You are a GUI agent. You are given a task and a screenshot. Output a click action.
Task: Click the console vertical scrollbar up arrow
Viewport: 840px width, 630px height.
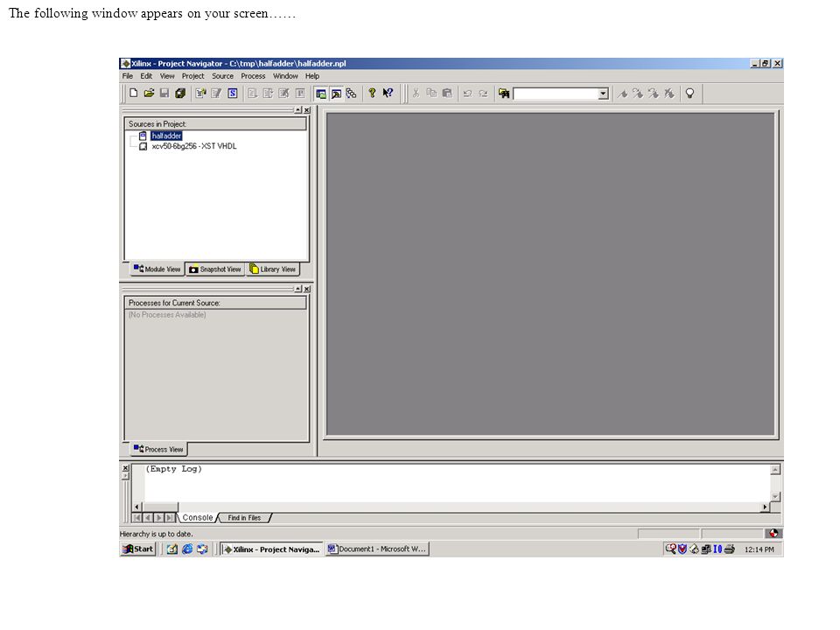(775, 470)
